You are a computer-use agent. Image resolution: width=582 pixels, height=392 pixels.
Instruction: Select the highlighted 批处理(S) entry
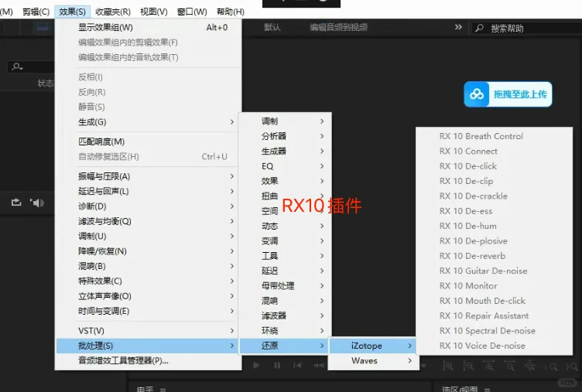(x=148, y=346)
